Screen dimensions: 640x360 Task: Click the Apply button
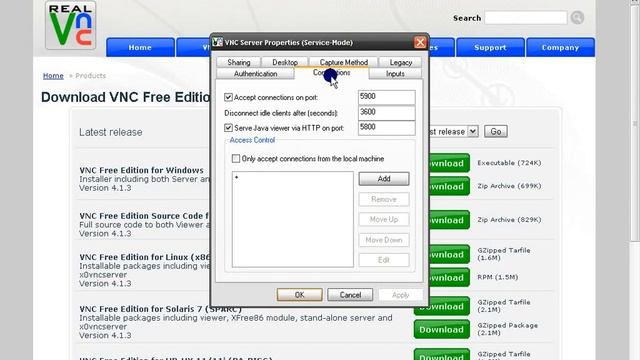400,295
